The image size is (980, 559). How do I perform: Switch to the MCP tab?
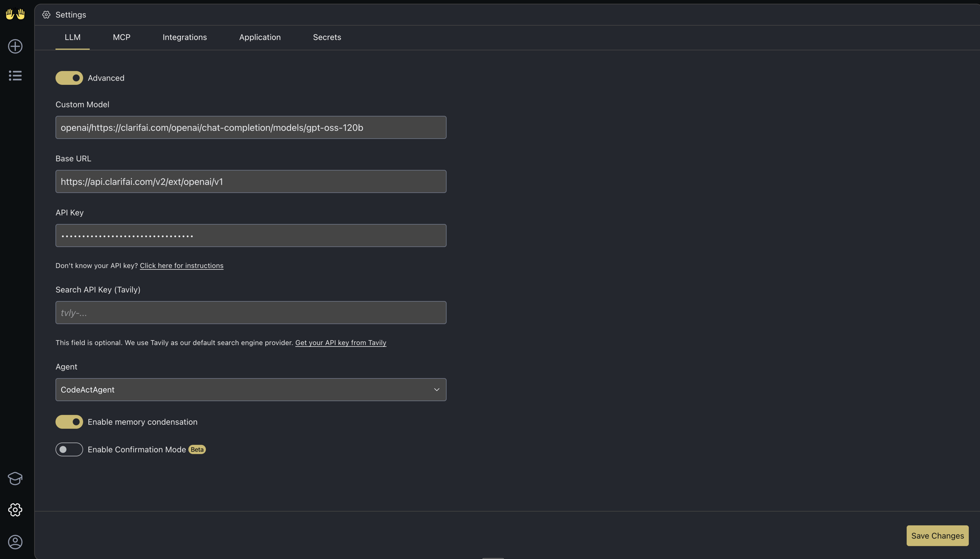122,37
